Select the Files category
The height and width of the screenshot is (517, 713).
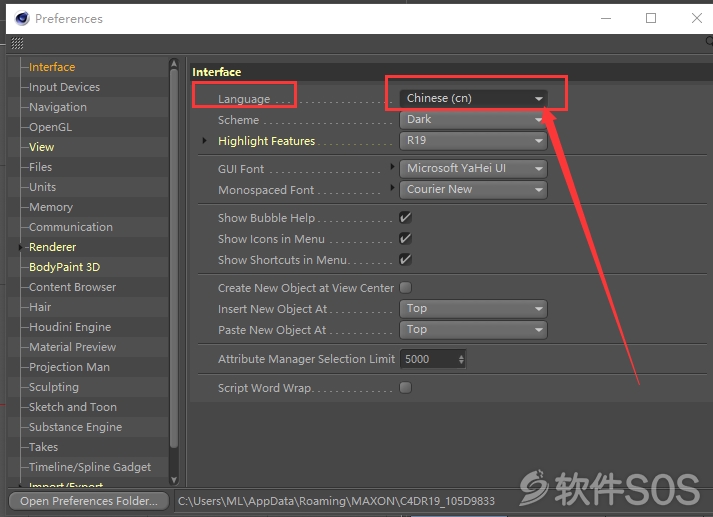40,167
